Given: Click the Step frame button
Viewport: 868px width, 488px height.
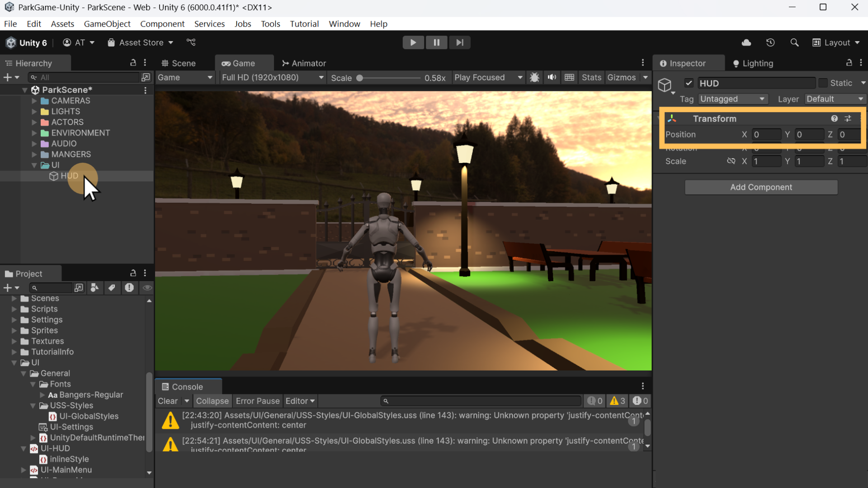Looking at the screenshot, I should [460, 42].
